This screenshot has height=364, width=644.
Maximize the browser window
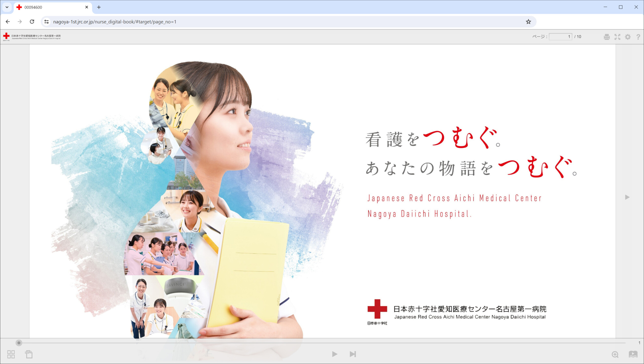621,7
